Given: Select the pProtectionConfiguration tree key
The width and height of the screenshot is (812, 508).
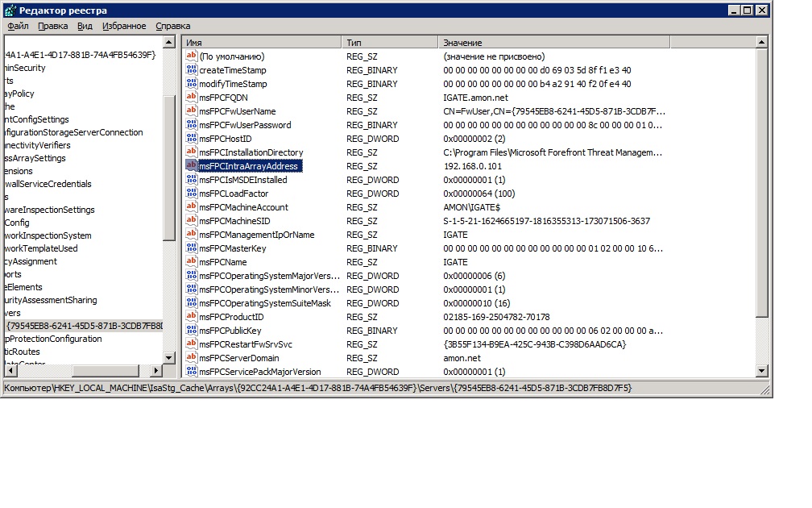Looking at the screenshot, I should 53,339.
